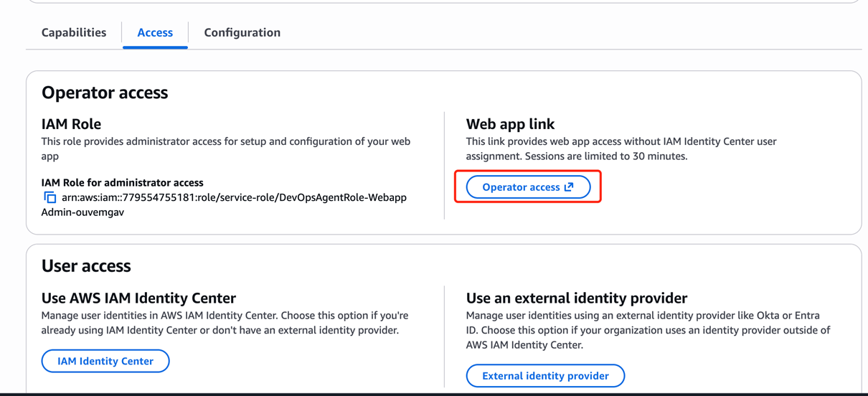Click the "IAM Role for administrator access" label

tap(122, 183)
